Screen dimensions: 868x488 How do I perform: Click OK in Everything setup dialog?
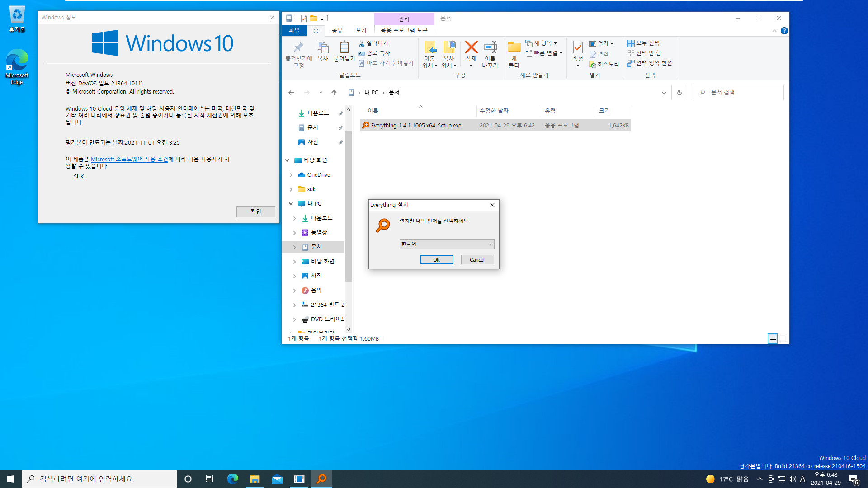coord(437,260)
